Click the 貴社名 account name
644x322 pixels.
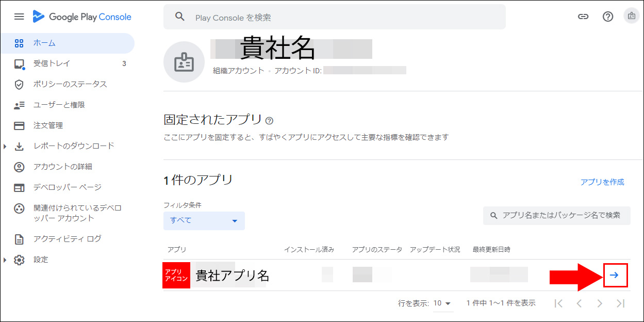278,49
